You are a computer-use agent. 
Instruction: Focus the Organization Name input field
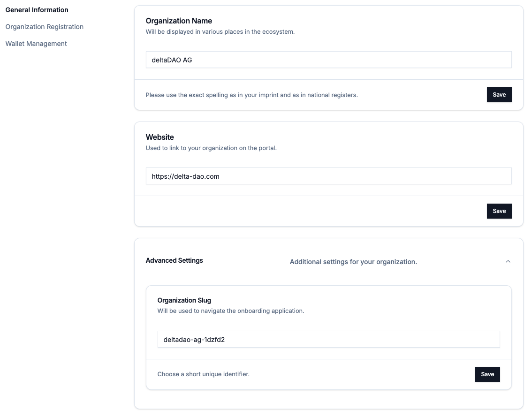point(328,60)
